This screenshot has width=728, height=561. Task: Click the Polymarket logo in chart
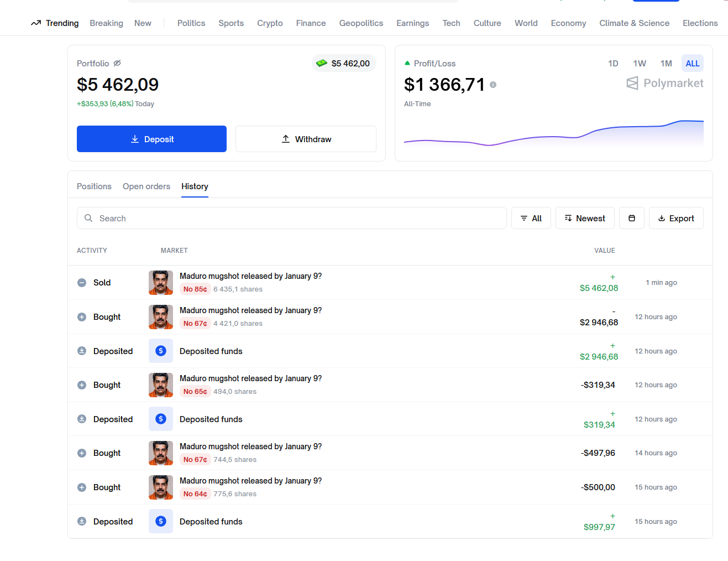click(664, 83)
